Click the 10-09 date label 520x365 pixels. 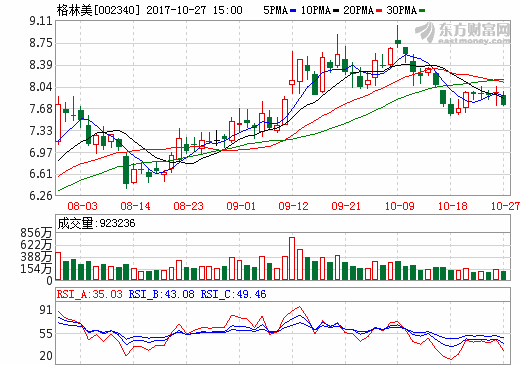pos(400,206)
